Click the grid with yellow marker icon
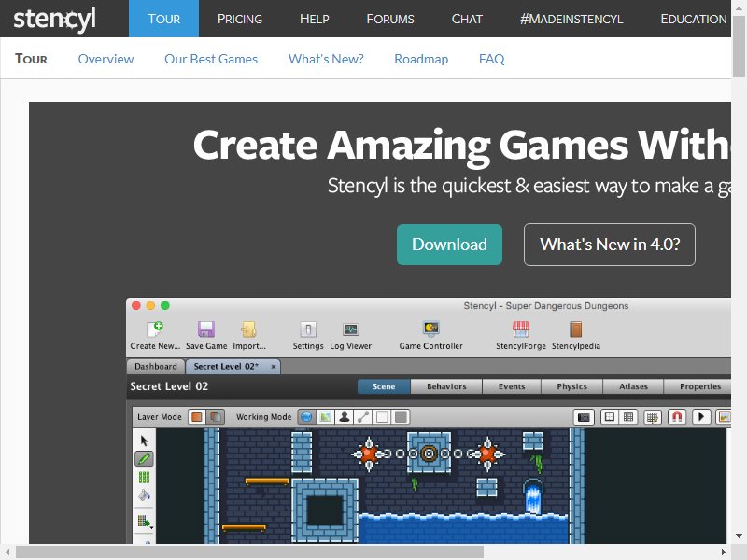Screen dimensions: 747x560 tap(652, 417)
